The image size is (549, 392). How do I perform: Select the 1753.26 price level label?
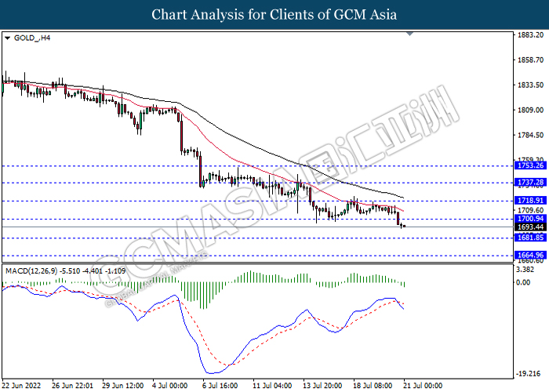coord(530,165)
